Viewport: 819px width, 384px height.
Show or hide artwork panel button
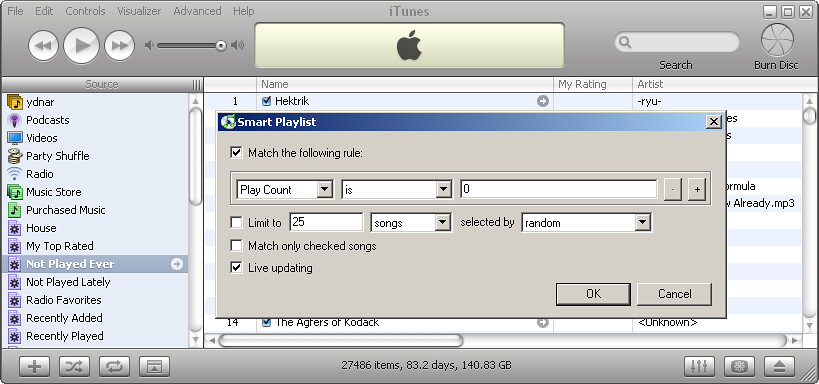[x=154, y=366]
